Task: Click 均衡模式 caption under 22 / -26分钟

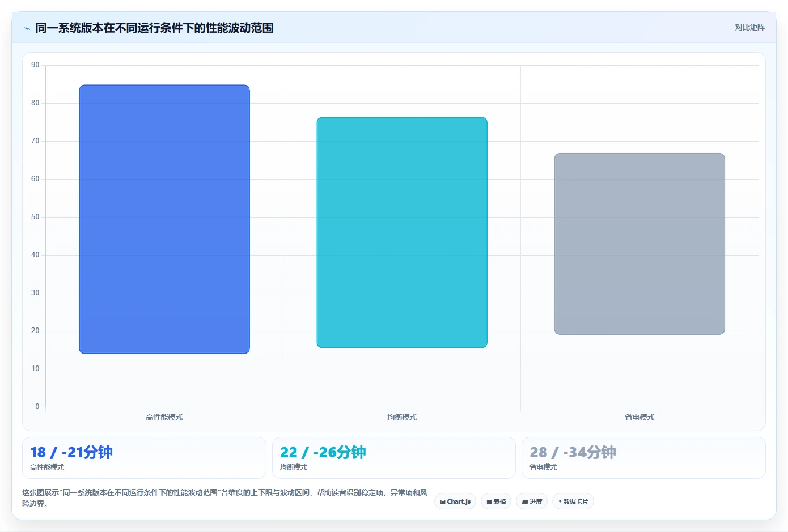Action: click(x=294, y=467)
